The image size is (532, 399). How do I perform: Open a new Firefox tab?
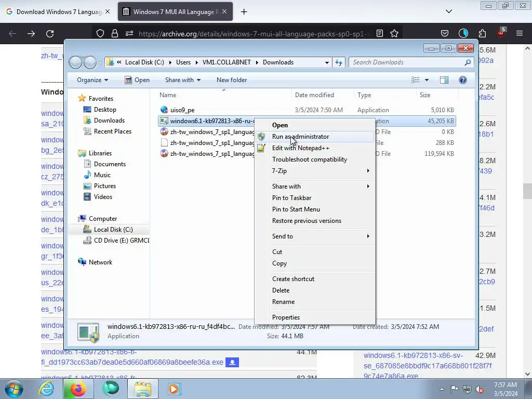244,12
